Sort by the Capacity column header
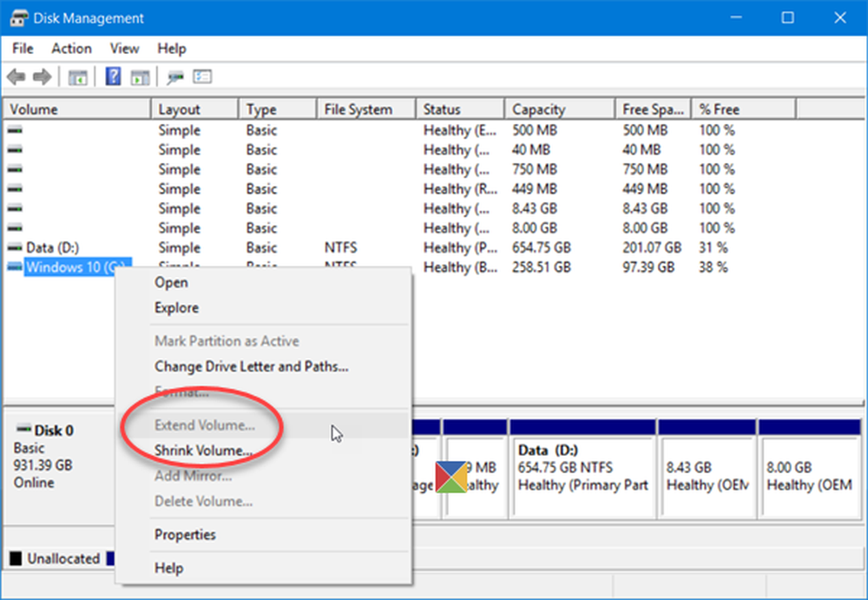The width and height of the screenshot is (868, 600). 538,109
